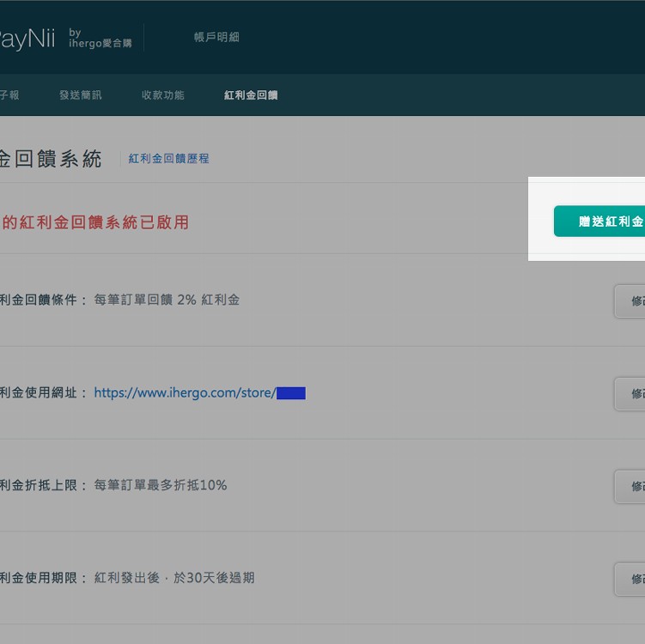The height and width of the screenshot is (644, 645).
Task: Click the 紅利金回饋系統 page heading
Action: (50, 159)
